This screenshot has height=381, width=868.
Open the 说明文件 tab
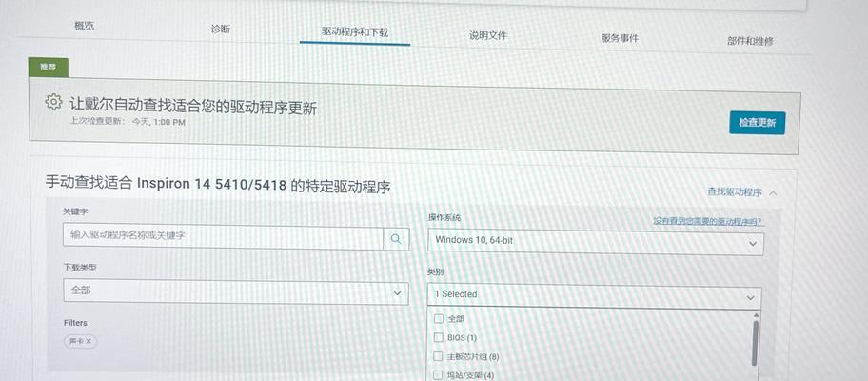(x=487, y=35)
